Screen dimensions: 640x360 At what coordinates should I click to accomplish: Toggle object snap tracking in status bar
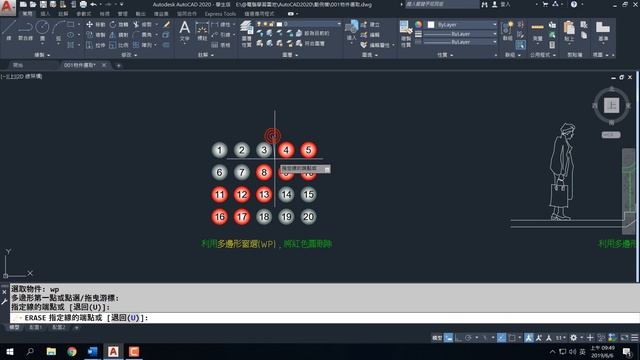coord(502,338)
